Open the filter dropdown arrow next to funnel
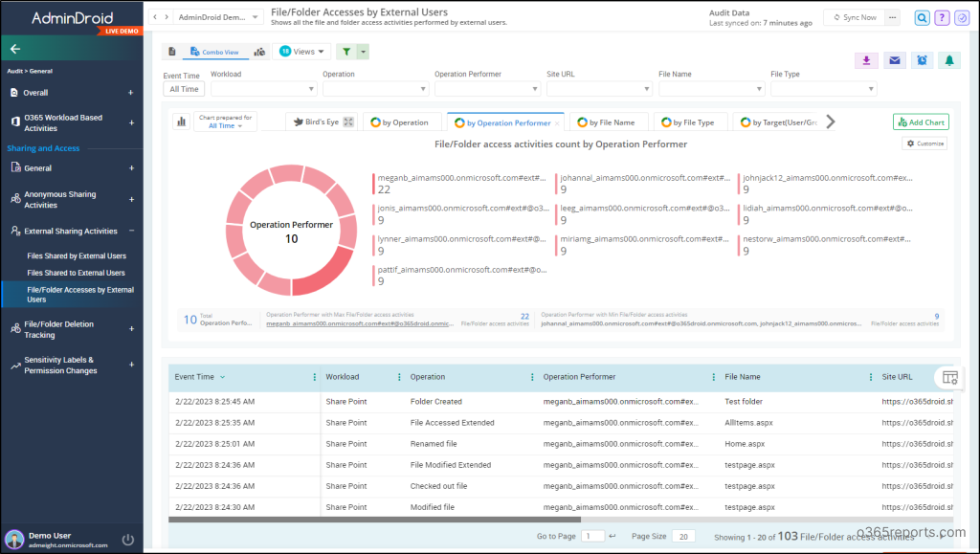The image size is (980, 554). 363,52
